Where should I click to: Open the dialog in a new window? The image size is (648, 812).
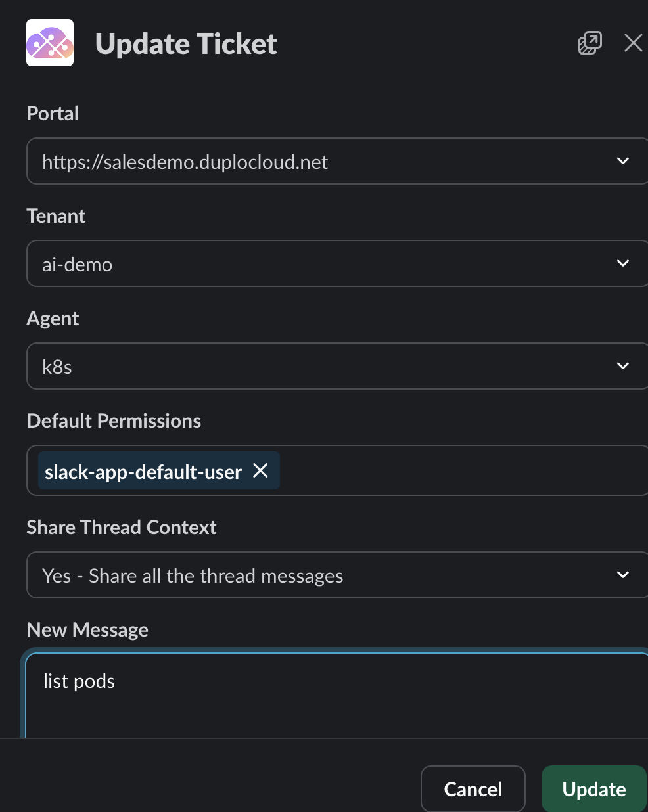590,43
